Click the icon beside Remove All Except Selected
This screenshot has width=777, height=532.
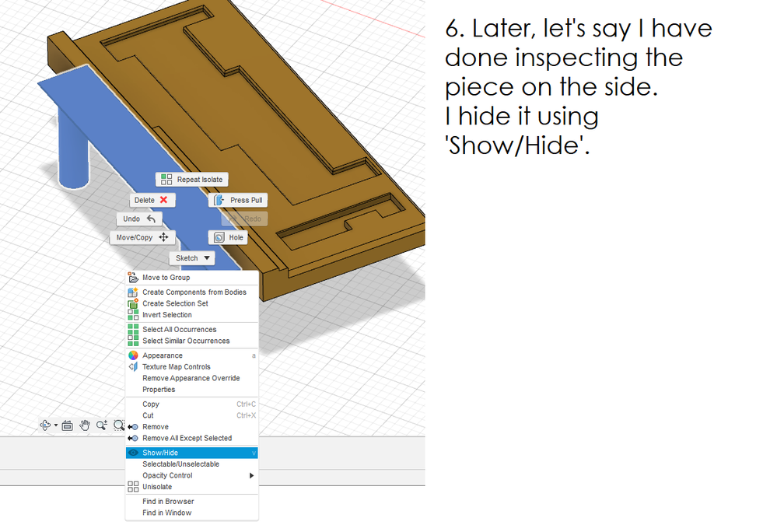(133, 439)
